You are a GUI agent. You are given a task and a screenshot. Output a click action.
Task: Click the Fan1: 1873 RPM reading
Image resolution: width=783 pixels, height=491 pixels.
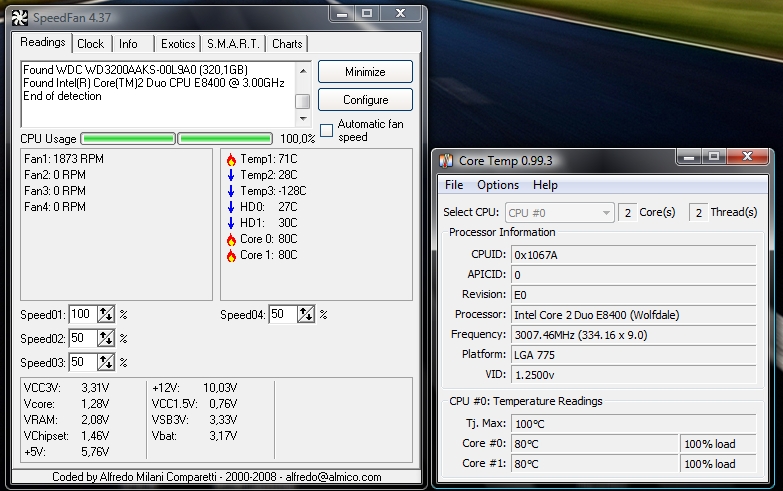click(64, 159)
